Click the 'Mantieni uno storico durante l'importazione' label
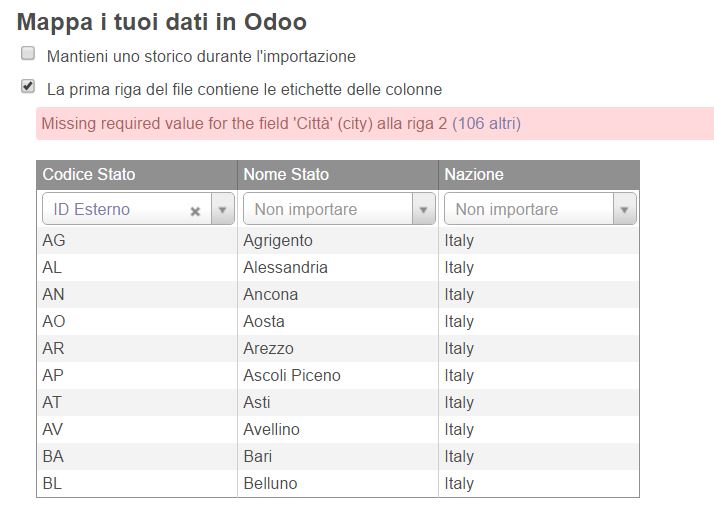 pos(201,56)
